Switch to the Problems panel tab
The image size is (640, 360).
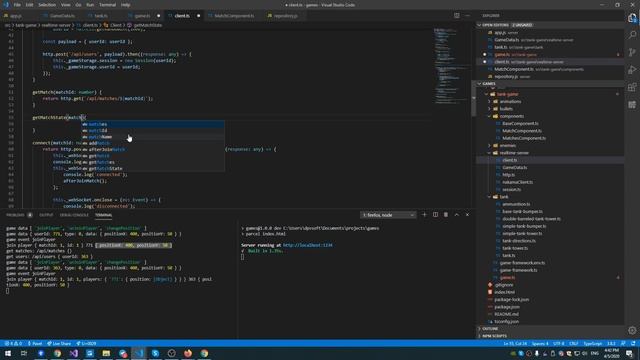(x=16, y=215)
